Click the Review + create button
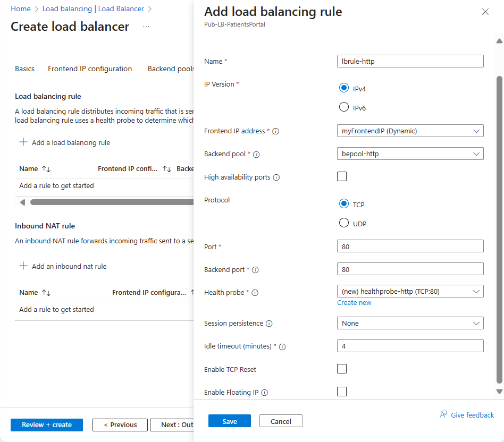The image size is (504, 442). coord(47,424)
